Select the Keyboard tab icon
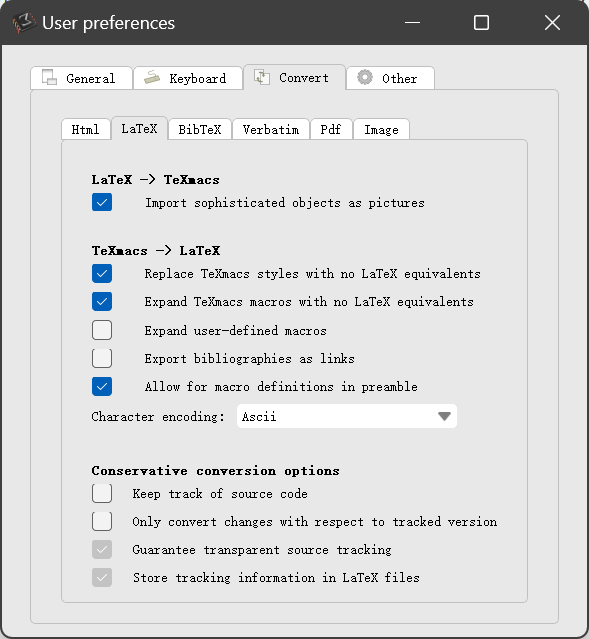The image size is (589, 639). point(152,77)
